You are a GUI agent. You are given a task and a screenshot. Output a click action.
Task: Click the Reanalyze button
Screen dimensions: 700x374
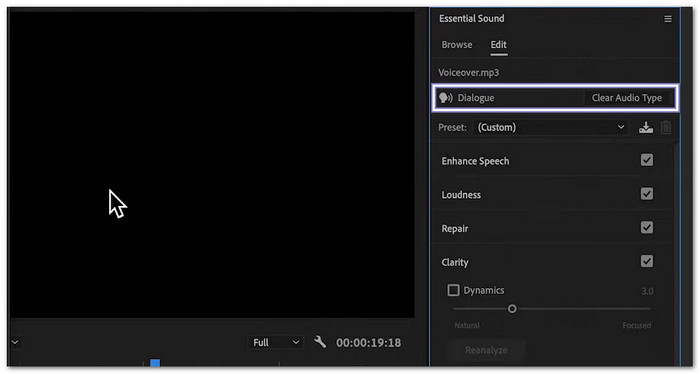point(486,350)
